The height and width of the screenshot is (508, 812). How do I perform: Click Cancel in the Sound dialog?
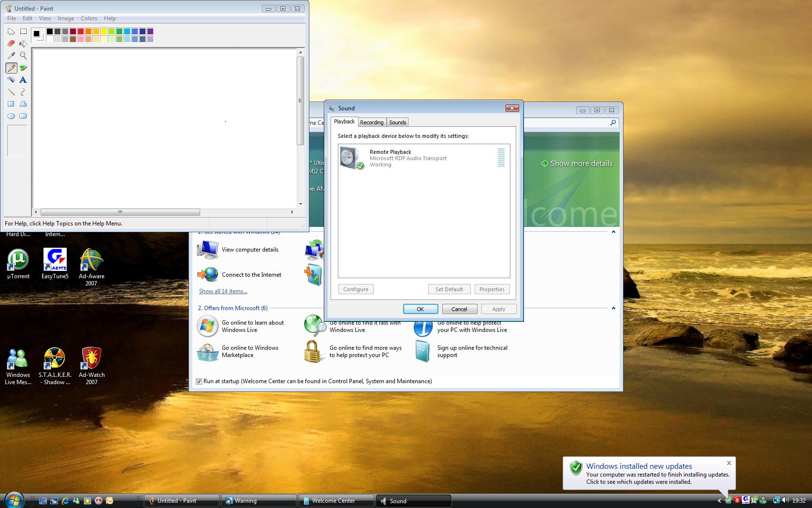pos(459,309)
